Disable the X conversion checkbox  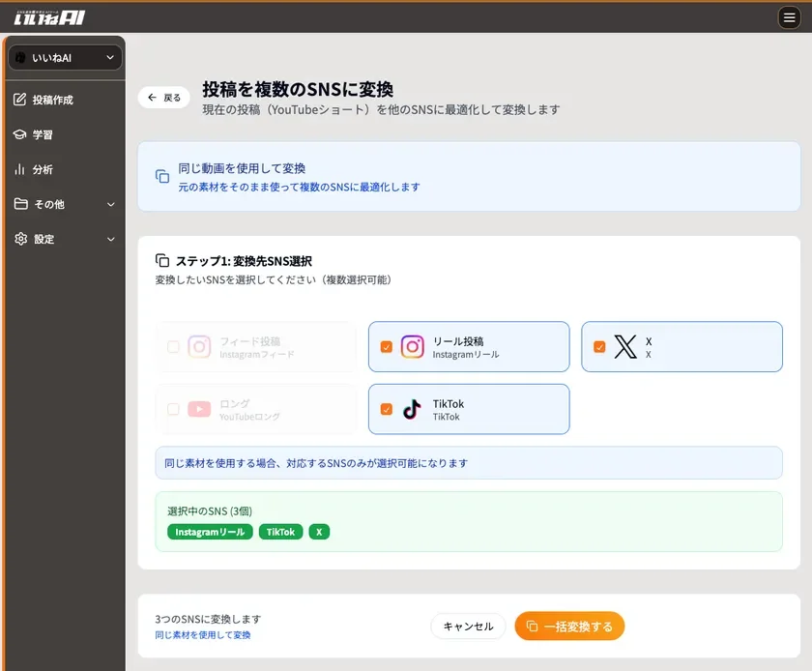[x=599, y=346]
